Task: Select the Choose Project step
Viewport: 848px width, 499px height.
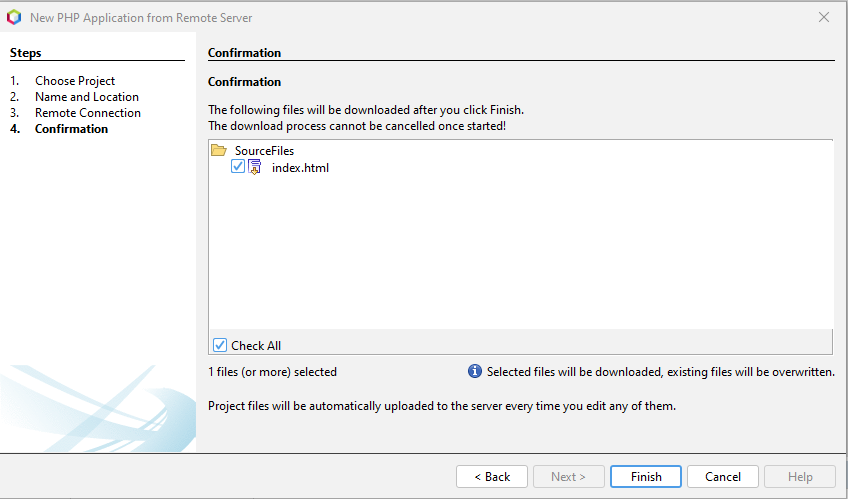Action: (75, 81)
